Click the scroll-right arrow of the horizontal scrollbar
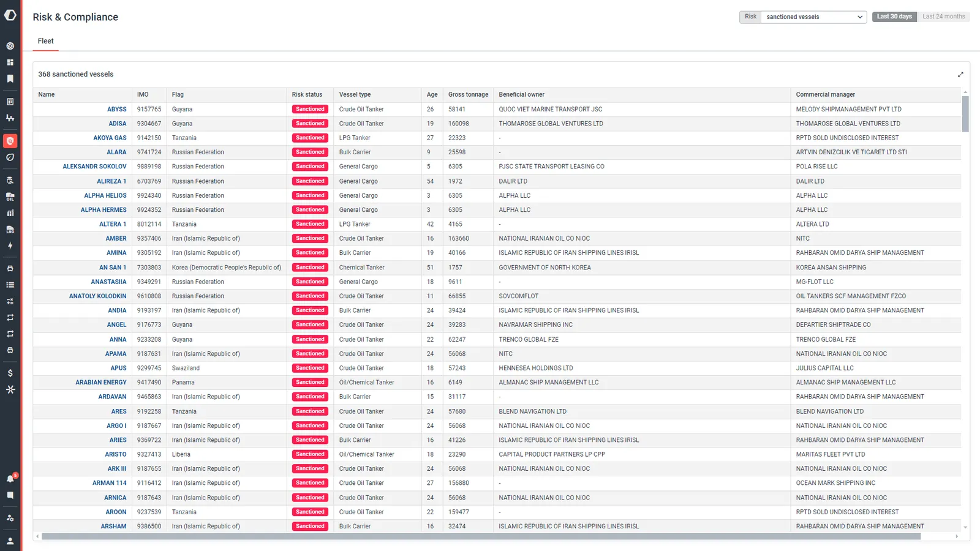Image resolution: width=980 pixels, height=551 pixels. coord(957,536)
